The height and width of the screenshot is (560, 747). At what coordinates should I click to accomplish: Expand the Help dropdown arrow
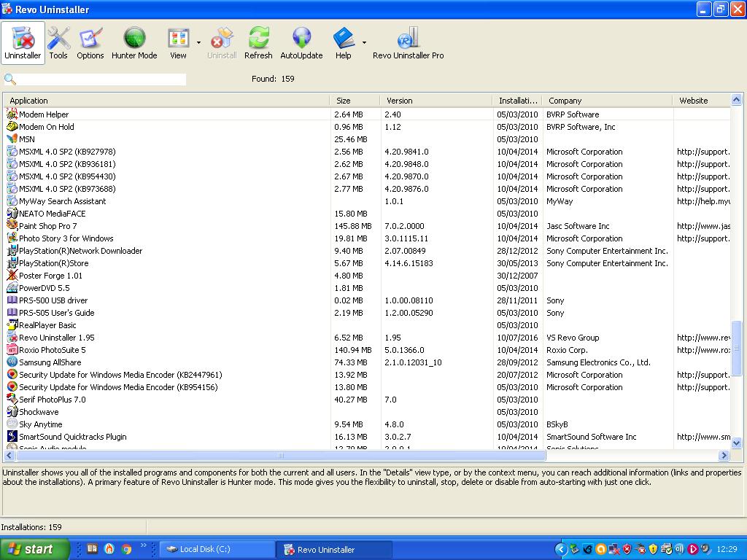click(x=364, y=43)
